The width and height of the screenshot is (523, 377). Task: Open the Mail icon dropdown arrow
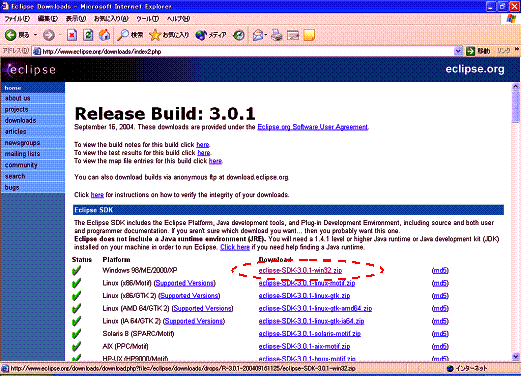coord(266,35)
